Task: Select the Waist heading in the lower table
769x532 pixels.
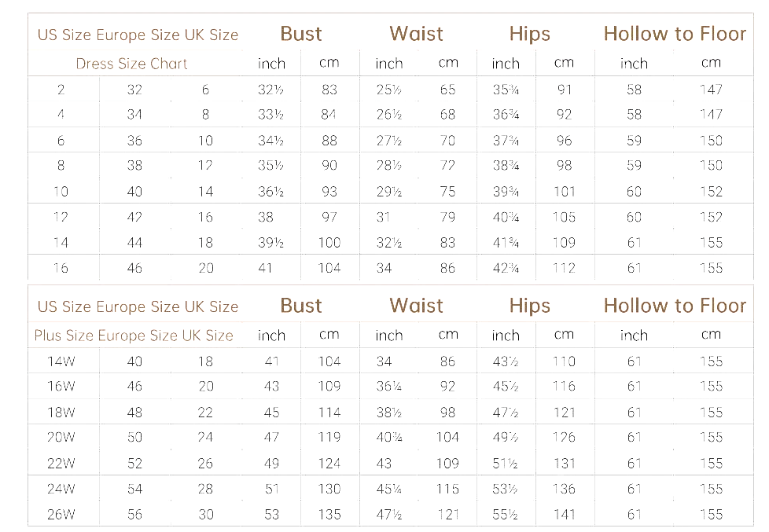Action: coord(416,306)
